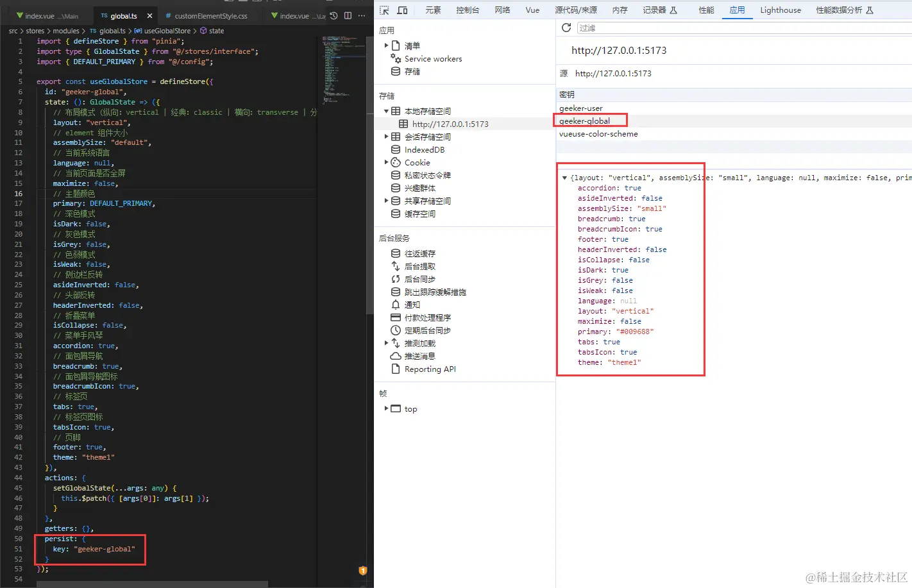The width and height of the screenshot is (912, 588).
Task: Open the Lighthouse DevTools tab
Action: pyautogui.click(x=781, y=10)
